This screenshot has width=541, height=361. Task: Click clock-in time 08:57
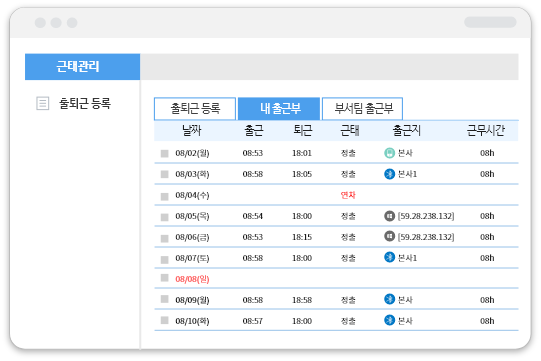click(x=253, y=321)
